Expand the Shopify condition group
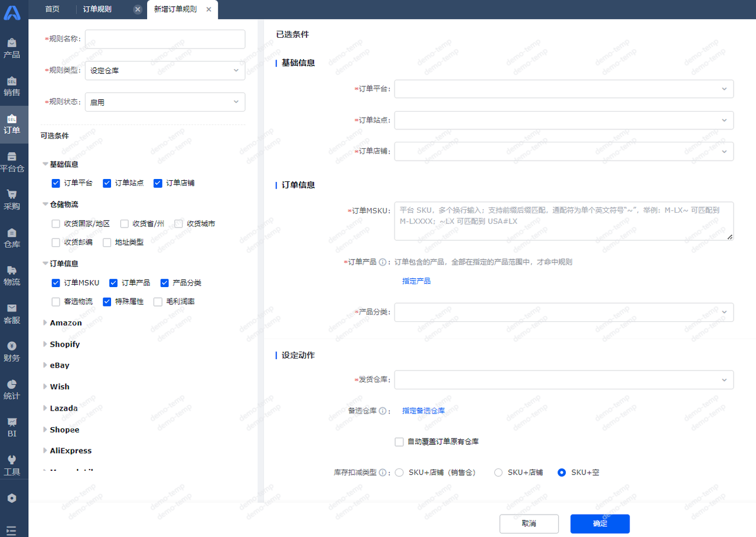This screenshot has height=537, width=756. (x=45, y=344)
